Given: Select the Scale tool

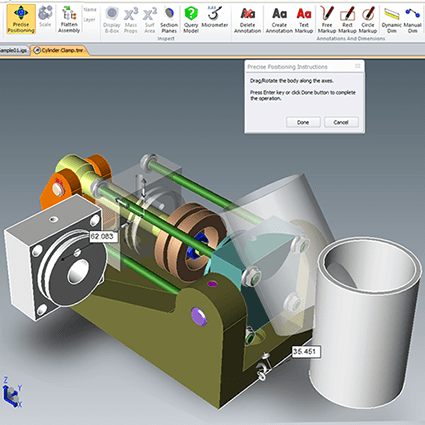Looking at the screenshot, I should pyautogui.click(x=45, y=17).
